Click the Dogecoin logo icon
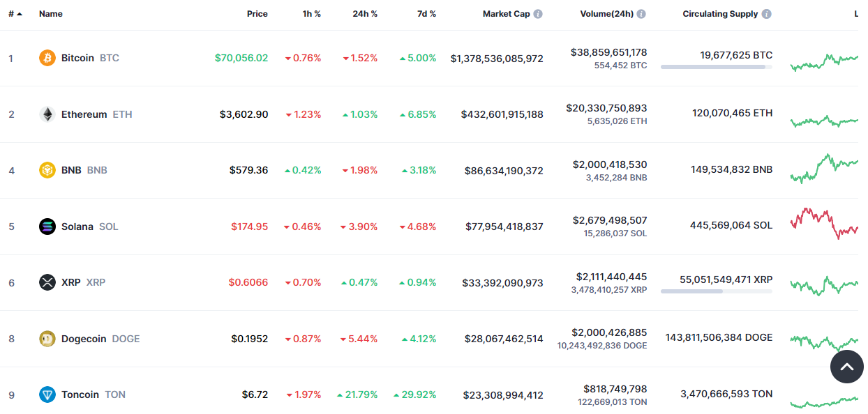868x414 pixels. pos(47,339)
